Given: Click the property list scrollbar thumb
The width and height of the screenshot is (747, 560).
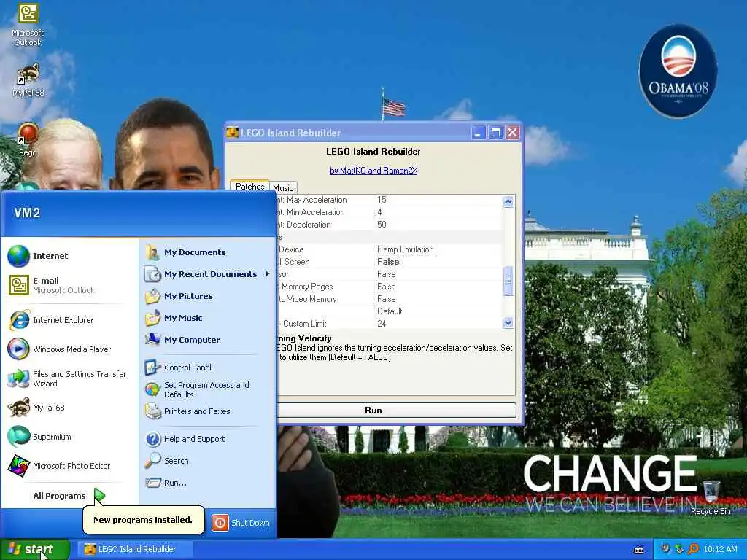Looking at the screenshot, I should coord(508,281).
